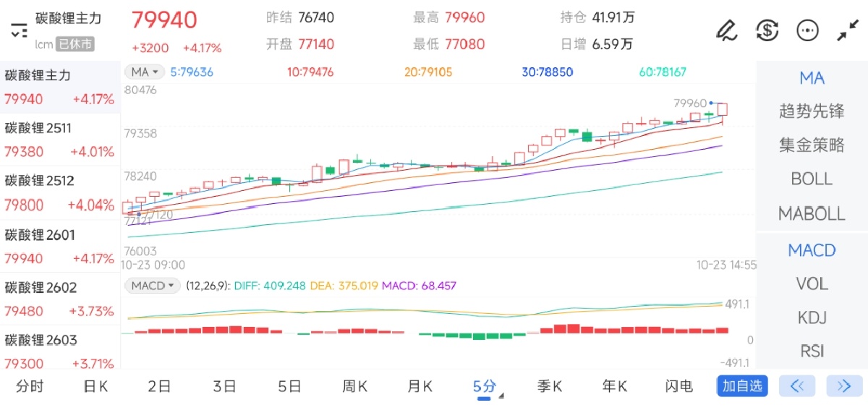The width and height of the screenshot is (868, 413).
Task: Click the 10-23 14:55 time axis label
Action: (726, 265)
